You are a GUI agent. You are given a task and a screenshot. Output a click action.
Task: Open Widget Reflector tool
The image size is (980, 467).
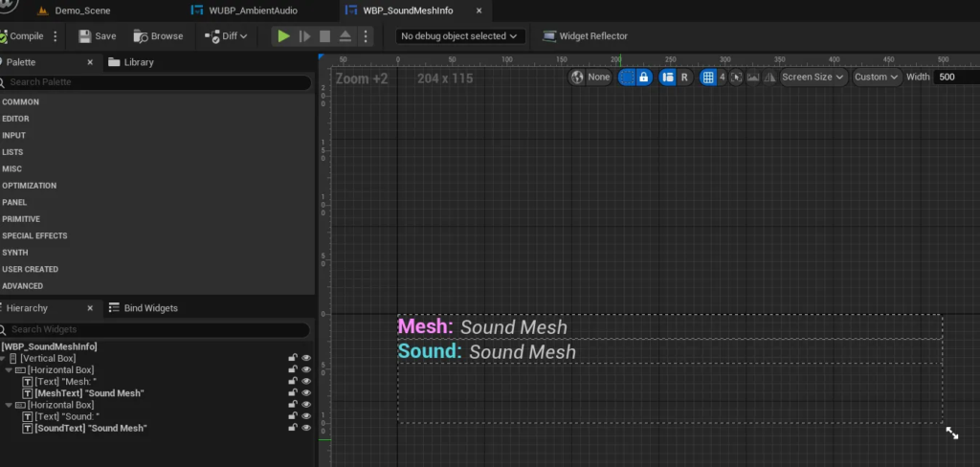coord(585,36)
